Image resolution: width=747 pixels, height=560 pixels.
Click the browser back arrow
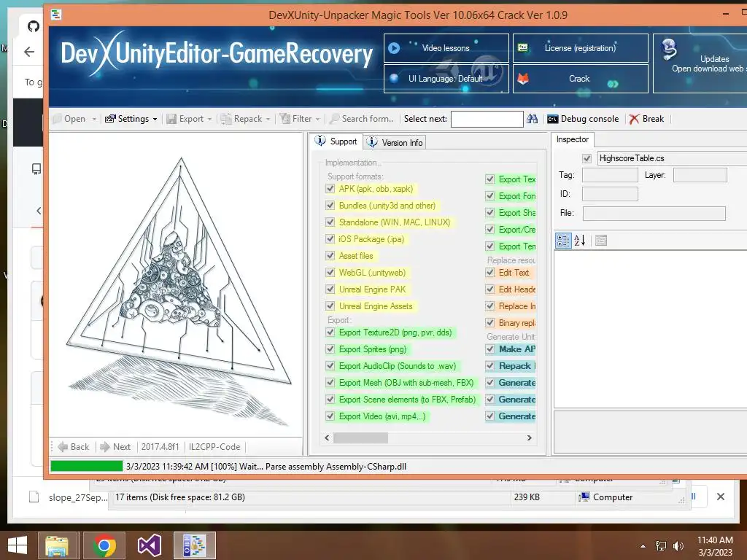tap(29, 52)
